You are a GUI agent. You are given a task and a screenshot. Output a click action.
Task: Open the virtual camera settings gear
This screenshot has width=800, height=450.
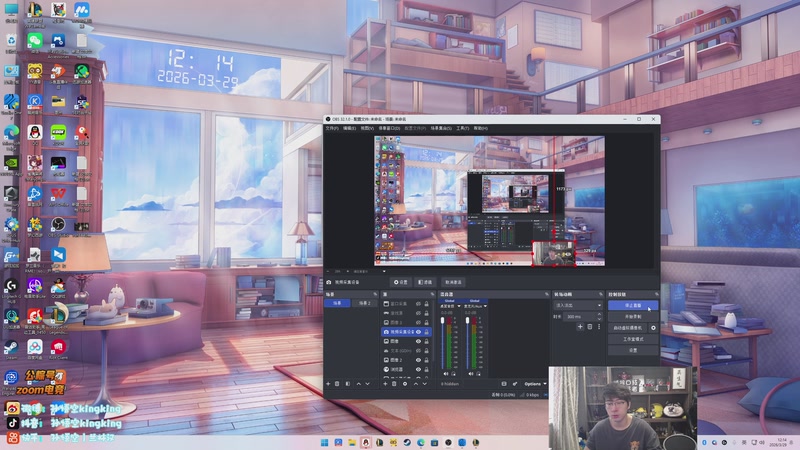pos(653,328)
